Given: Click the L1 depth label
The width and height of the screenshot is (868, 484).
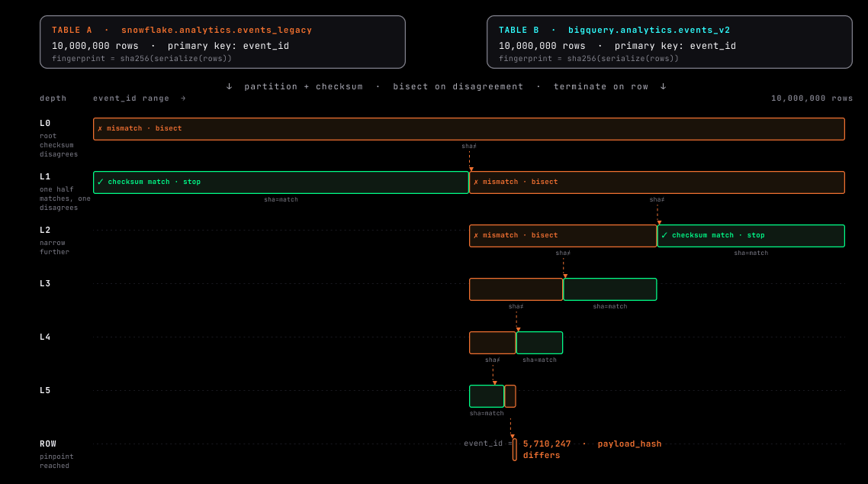Looking at the screenshot, I should tap(45, 176).
